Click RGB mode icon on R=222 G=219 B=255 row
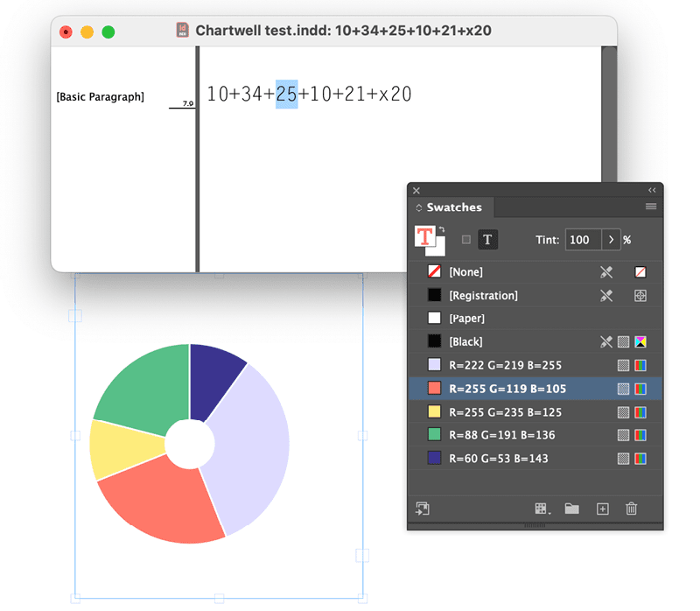Viewport: 700px width, 611px height. click(x=640, y=365)
